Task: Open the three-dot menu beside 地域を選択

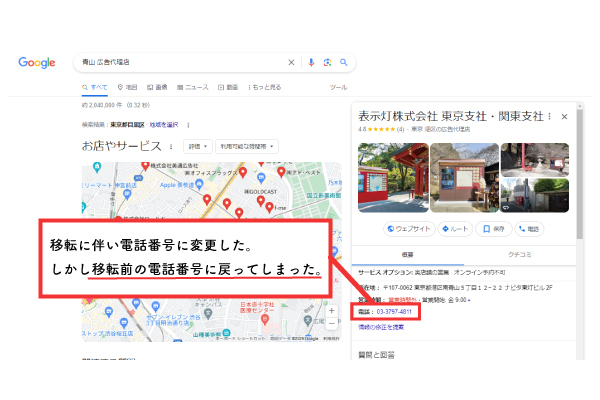Action: [188, 125]
